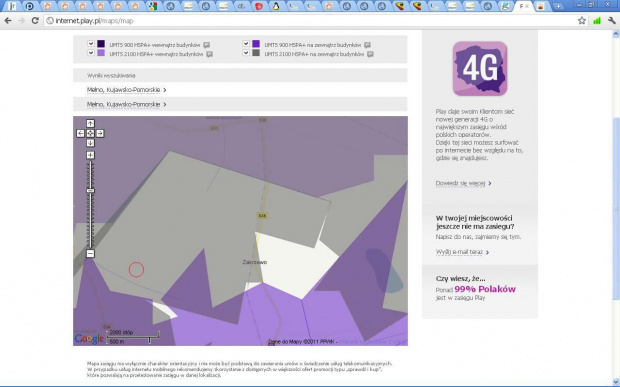Click the map zoom-in plus button

(90, 155)
